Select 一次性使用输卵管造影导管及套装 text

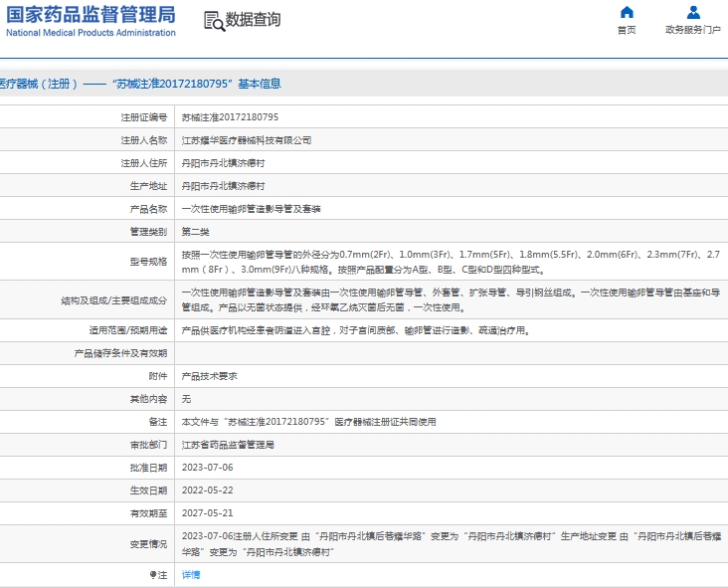click(x=252, y=209)
